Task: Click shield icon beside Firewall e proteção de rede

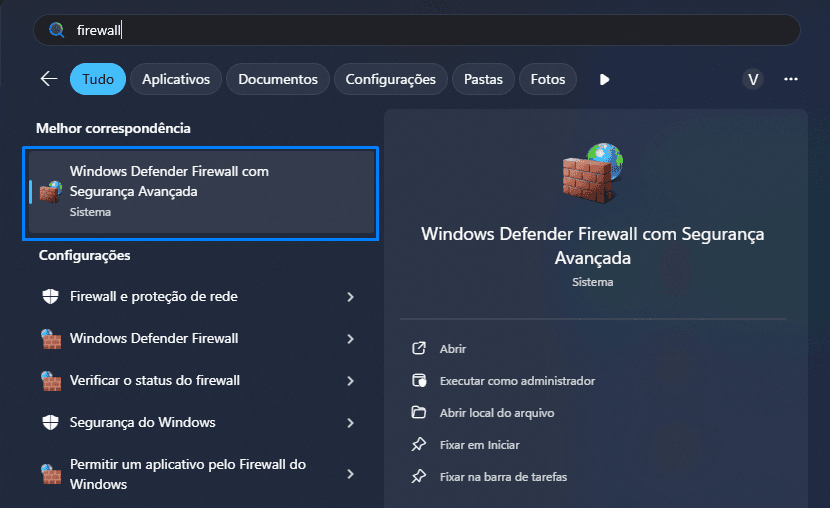Action: [50, 296]
